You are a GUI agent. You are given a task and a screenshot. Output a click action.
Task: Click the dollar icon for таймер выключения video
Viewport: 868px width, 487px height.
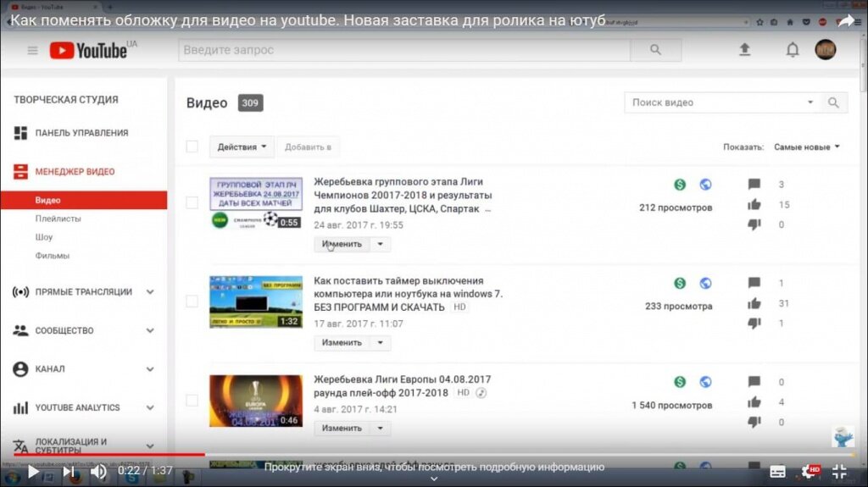pos(680,284)
